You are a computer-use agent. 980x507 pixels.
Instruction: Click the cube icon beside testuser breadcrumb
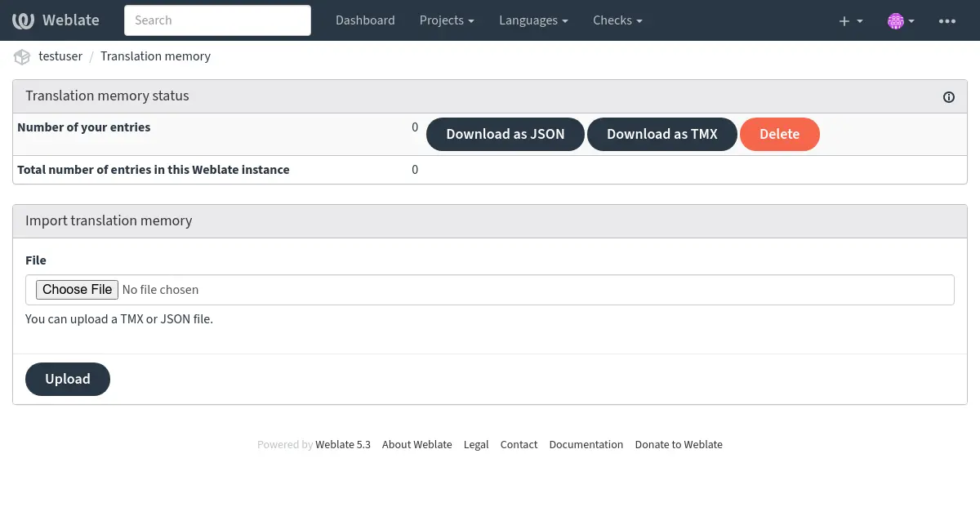pos(22,57)
